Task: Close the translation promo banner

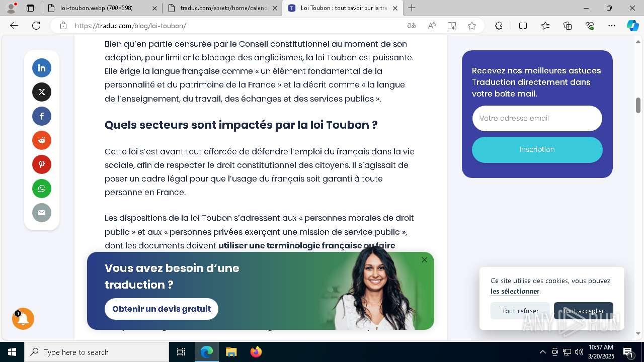Action: (x=424, y=260)
